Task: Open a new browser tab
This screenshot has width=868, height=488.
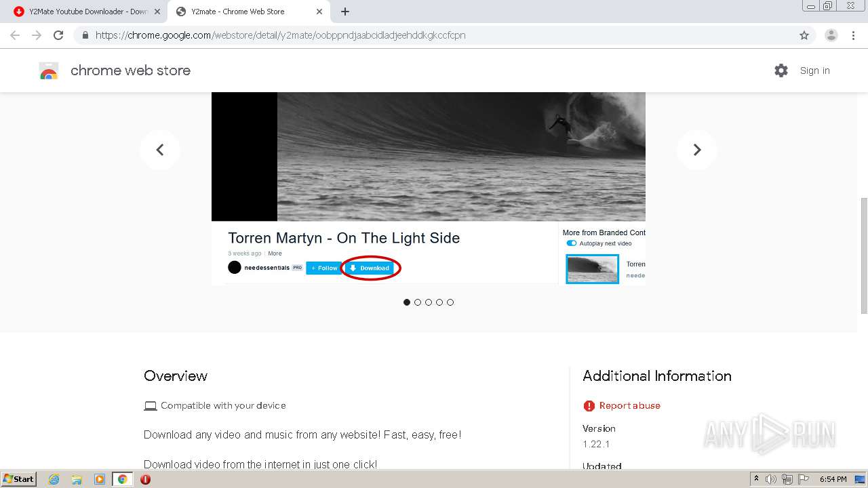Action: click(345, 12)
